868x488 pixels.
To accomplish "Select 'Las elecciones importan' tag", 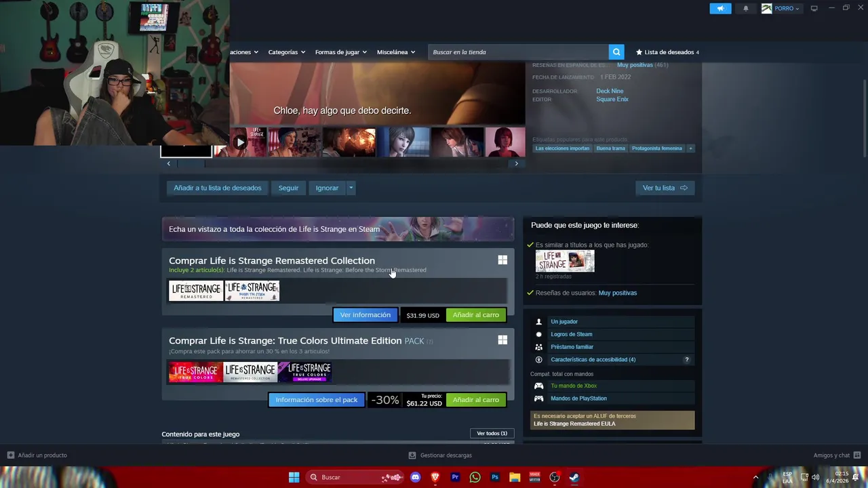I will 562,148.
